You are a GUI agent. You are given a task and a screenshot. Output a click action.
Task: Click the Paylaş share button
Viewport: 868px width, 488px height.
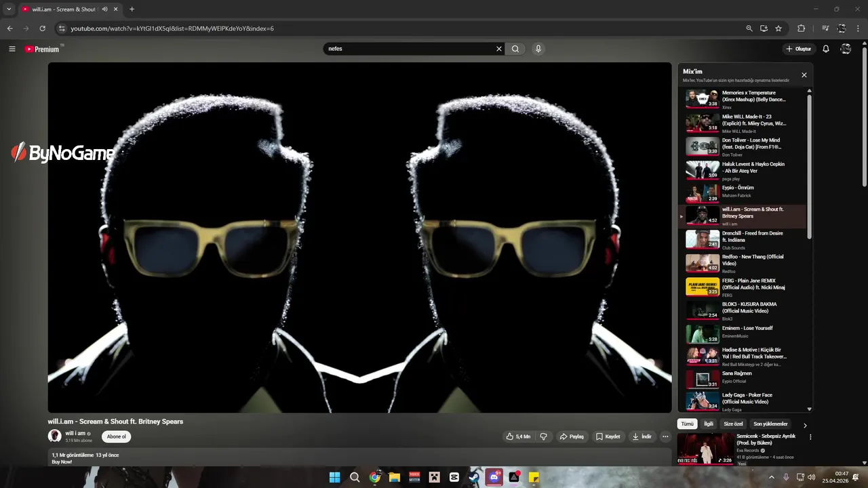pos(572,436)
